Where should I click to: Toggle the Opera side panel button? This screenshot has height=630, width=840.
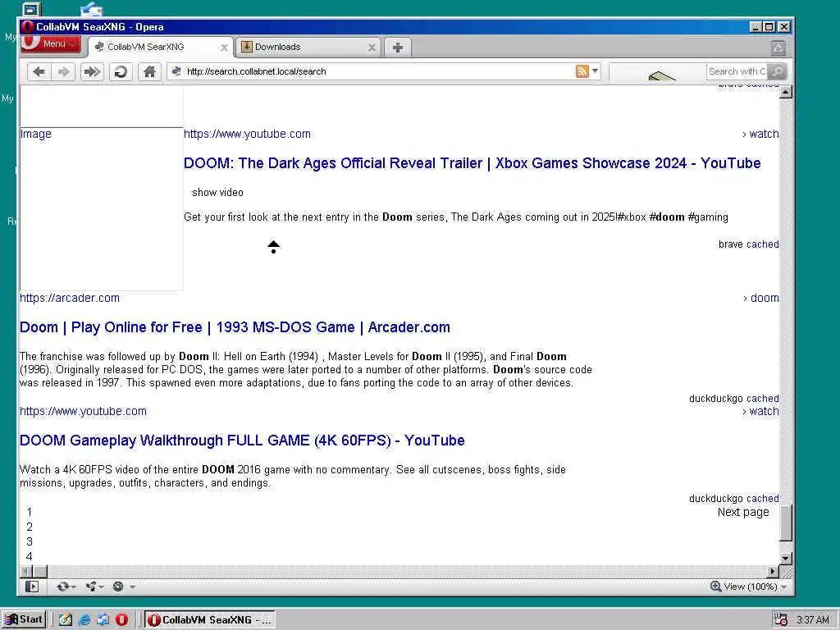tap(32, 587)
